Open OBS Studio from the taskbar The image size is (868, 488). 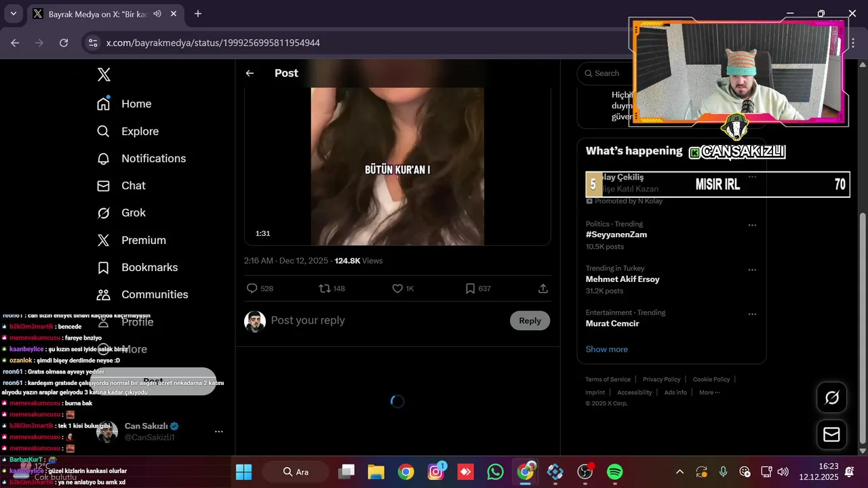pyautogui.click(x=585, y=472)
